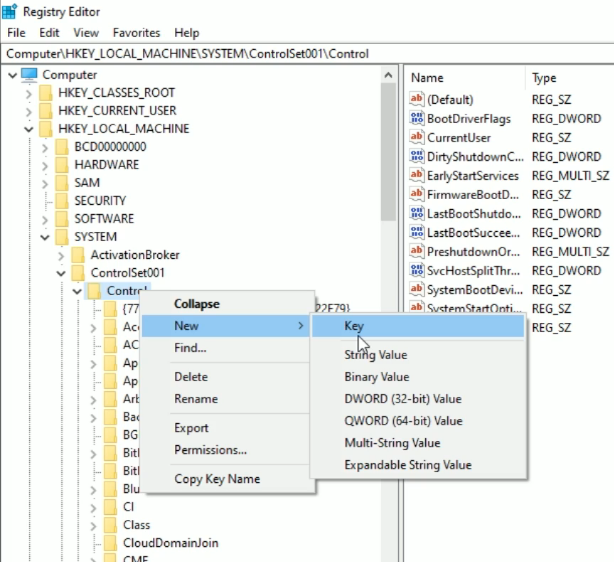Select Copy Key Name
Viewport: 614px width, 562px height.
pyautogui.click(x=227, y=479)
